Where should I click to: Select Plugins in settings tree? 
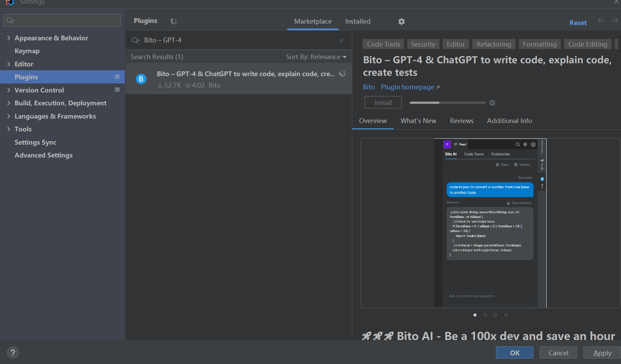click(x=62, y=77)
